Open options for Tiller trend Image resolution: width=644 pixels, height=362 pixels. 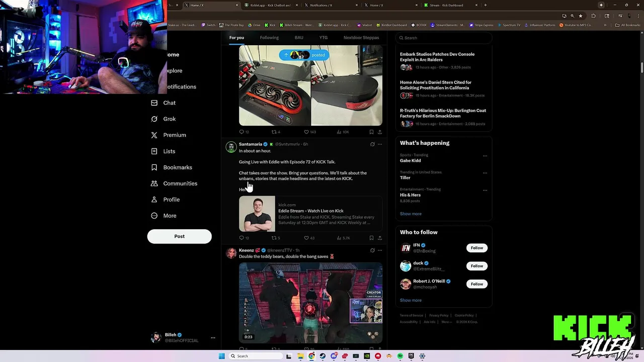(485, 173)
